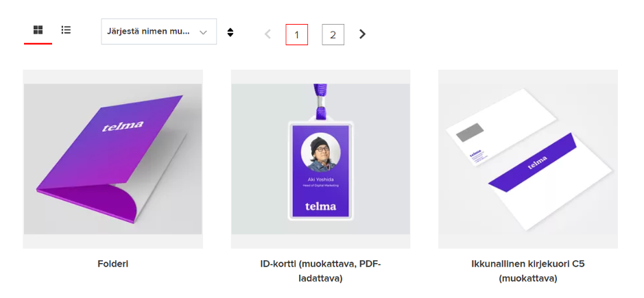Open the 'Järjestä nimen mu...' sort dropdown
Viewport: 644px width, 298px height.
(158, 32)
